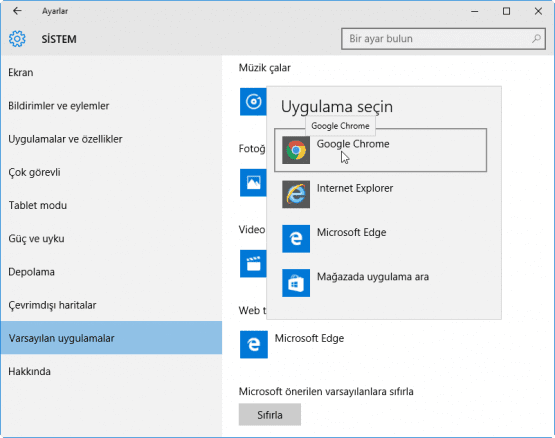The width and height of the screenshot is (555, 438).
Task: Choose Google Chrome as the default browser
Action: click(381, 150)
